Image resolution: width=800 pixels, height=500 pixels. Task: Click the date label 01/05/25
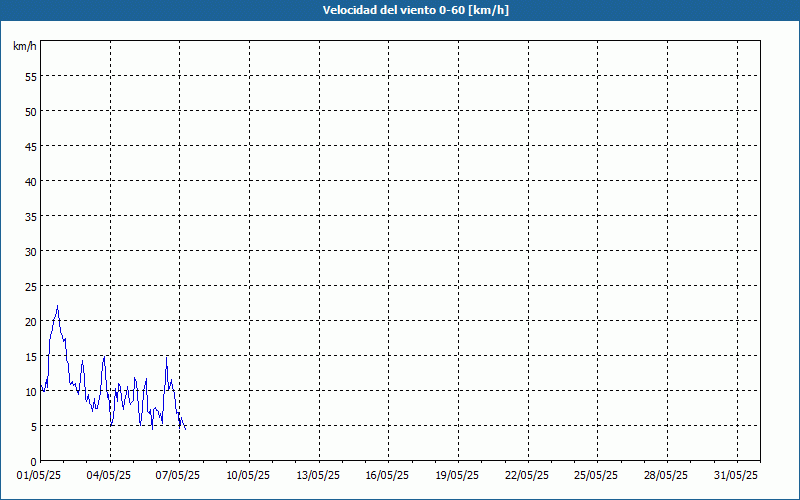(x=39, y=476)
